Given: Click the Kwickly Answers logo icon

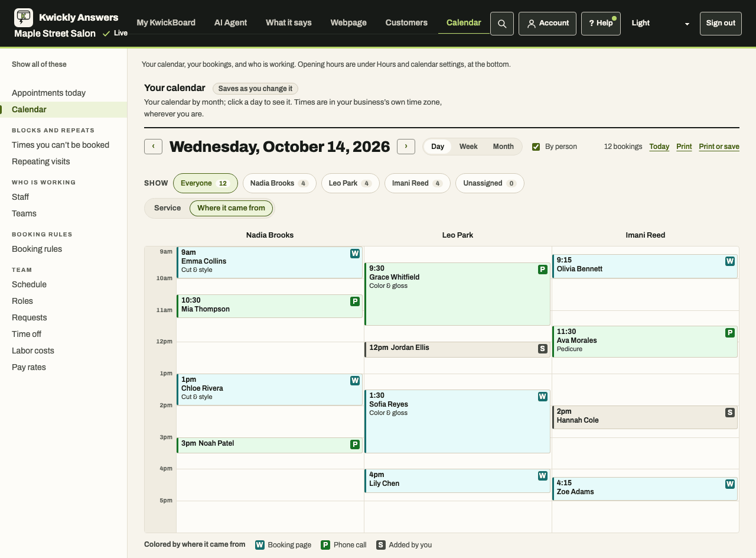Looking at the screenshot, I should (x=24, y=18).
